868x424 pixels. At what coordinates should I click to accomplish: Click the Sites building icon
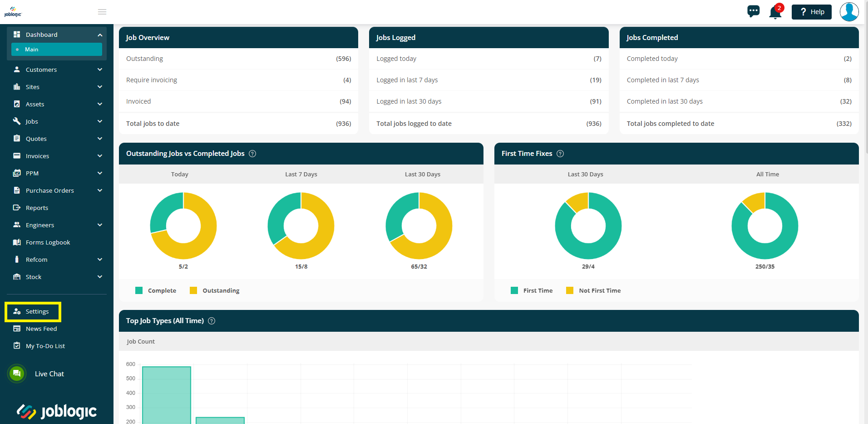coord(17,87)
